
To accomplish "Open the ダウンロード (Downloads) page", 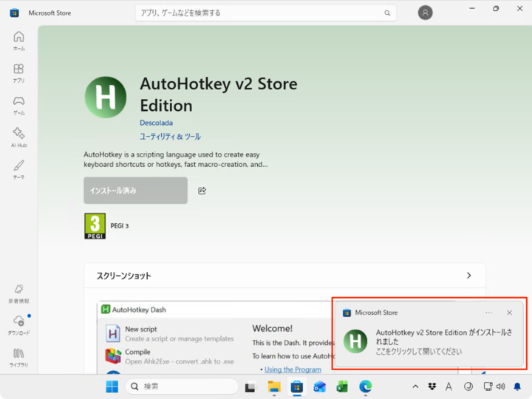I will [18, 324].
